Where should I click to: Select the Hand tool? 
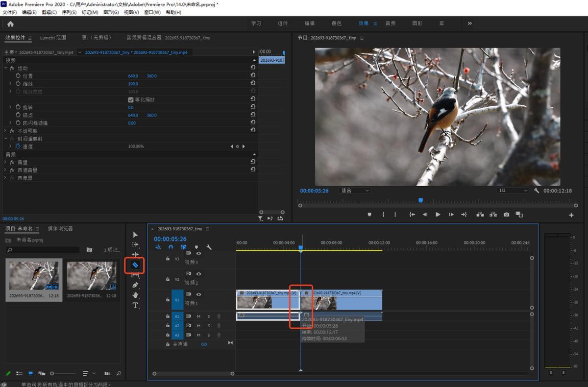tap(136, 295)
